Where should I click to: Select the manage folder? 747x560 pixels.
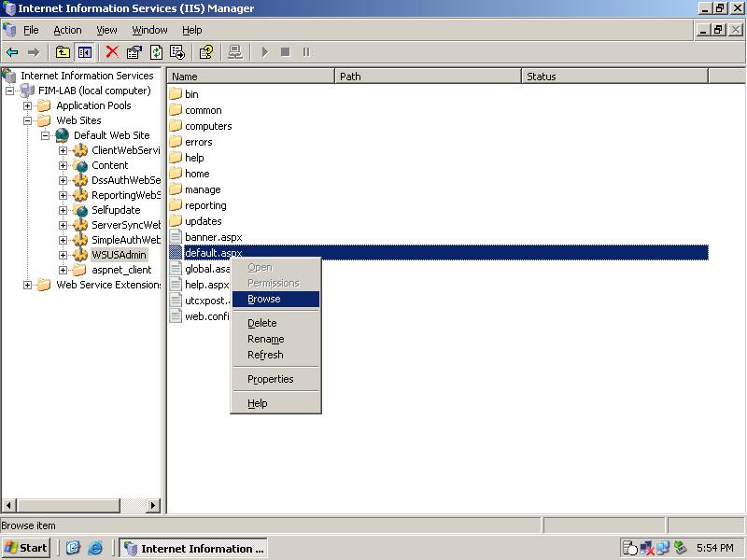coord(195,189)
